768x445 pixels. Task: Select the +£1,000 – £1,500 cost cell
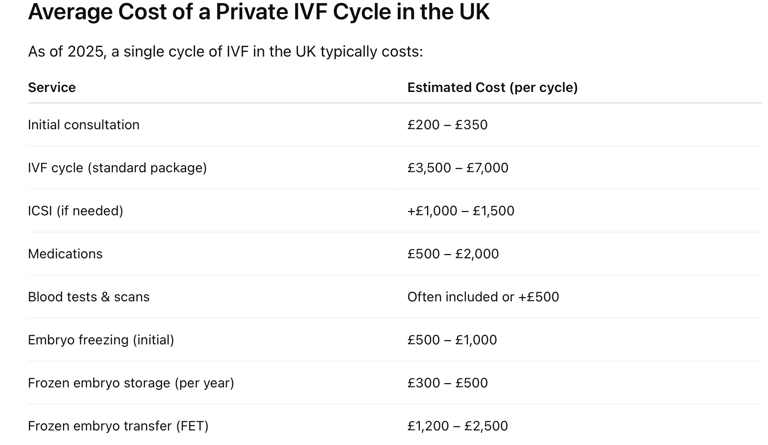pos(461,211)
